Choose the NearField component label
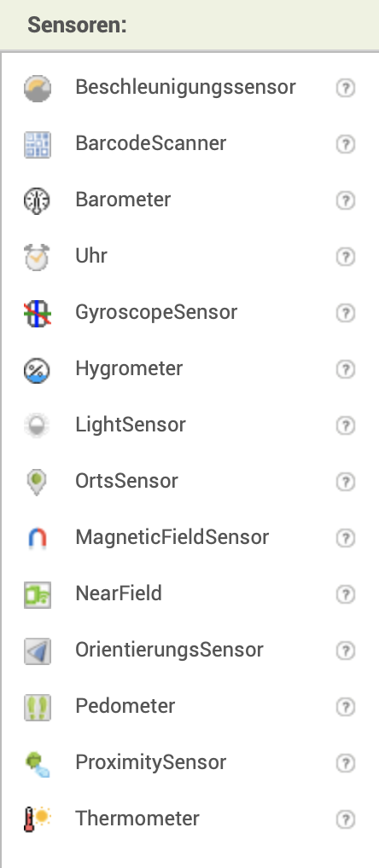This screenshot has height=868, width=379. pos(119,593)
